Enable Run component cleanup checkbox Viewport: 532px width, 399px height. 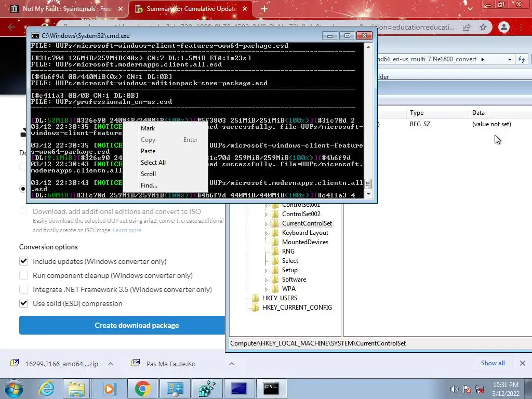click(x=23, y=275)
